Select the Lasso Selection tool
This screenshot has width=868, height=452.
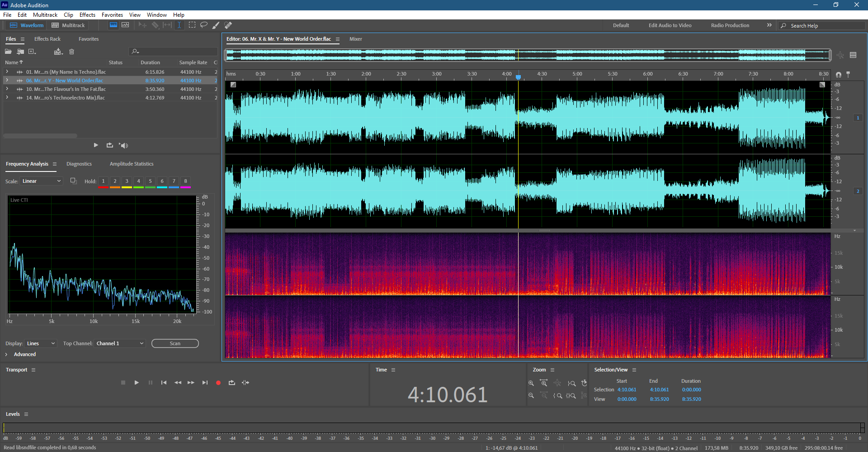click(204, 25)
